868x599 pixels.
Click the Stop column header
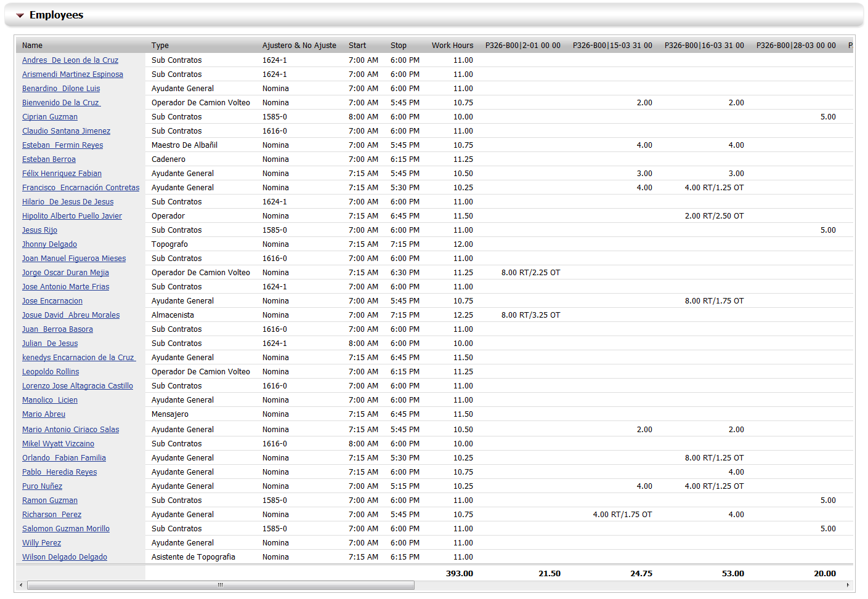pos(399,46)
